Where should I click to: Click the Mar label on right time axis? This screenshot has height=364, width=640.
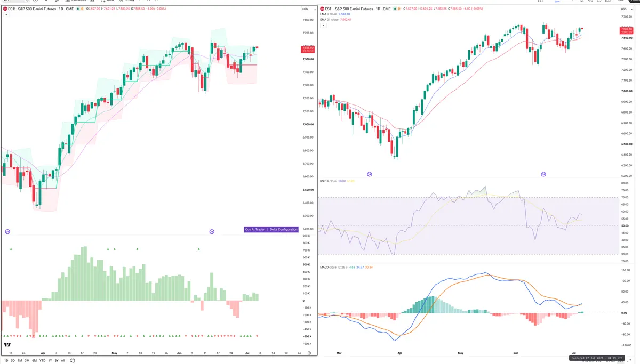(340, 353)
